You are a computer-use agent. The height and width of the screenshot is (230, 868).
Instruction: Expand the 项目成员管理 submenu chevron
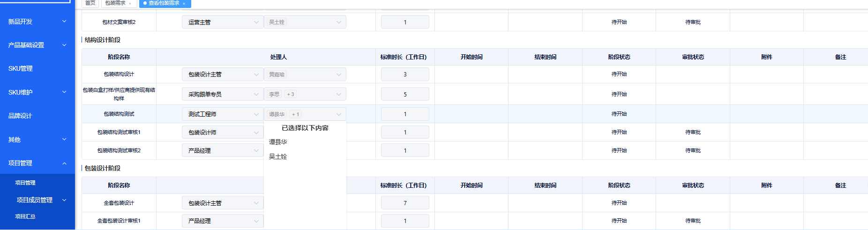click(64, 200)
